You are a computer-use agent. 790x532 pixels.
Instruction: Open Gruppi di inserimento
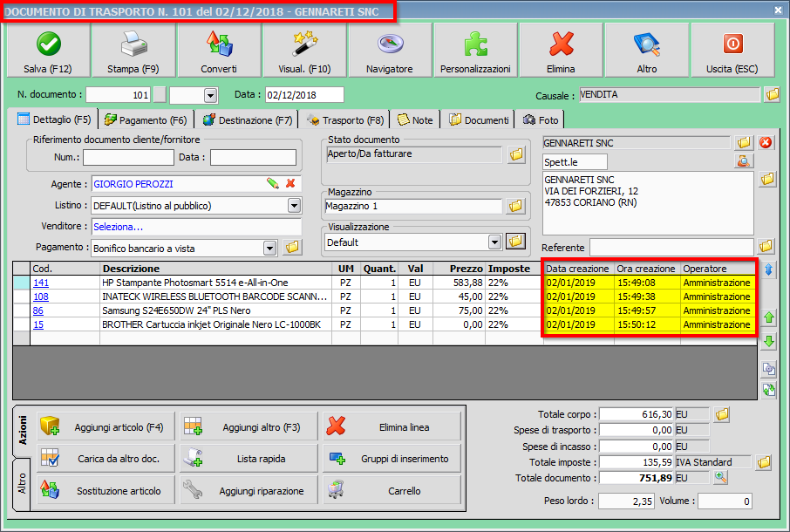click(392, 459)
